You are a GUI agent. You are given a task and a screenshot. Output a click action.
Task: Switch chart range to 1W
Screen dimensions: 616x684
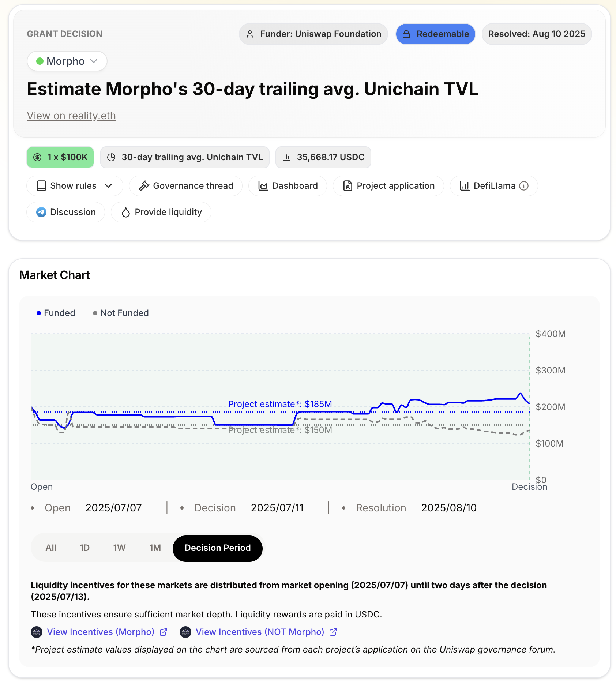click(x=119, y=548)
